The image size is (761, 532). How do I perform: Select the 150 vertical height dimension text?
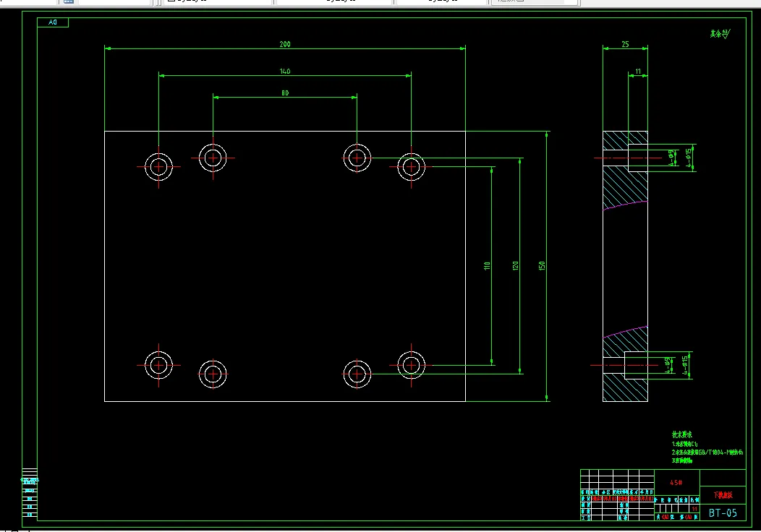[542, 266]
